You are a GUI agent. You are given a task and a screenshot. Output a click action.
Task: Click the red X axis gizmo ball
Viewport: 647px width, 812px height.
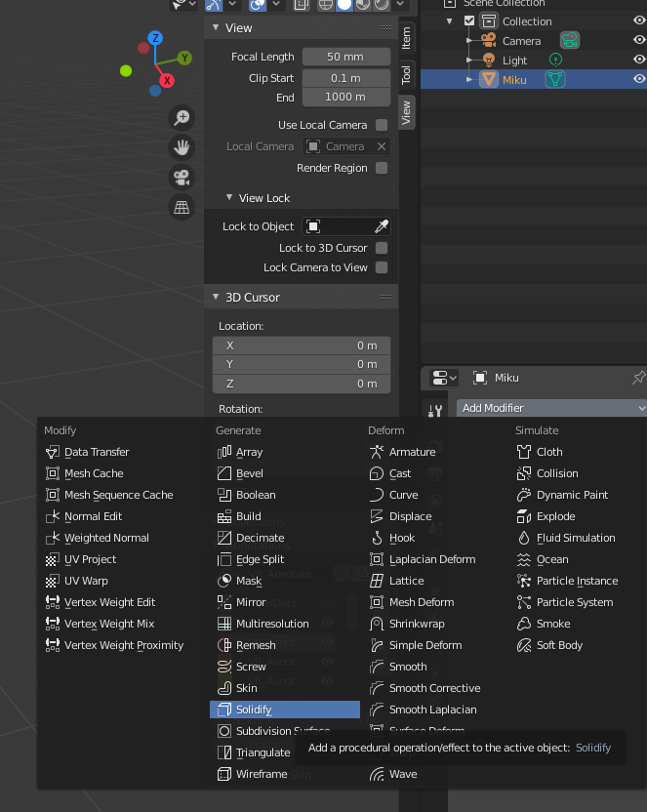click(167, 81)
